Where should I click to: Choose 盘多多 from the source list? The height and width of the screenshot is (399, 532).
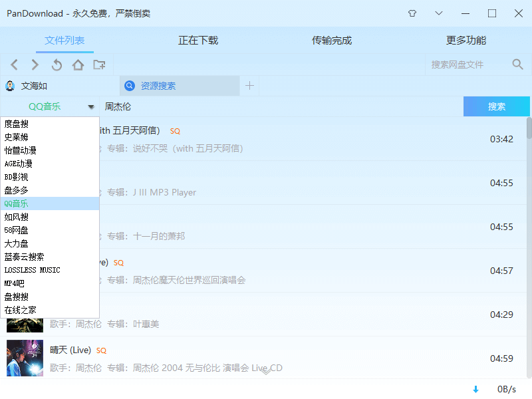click(x=50, y=190)
